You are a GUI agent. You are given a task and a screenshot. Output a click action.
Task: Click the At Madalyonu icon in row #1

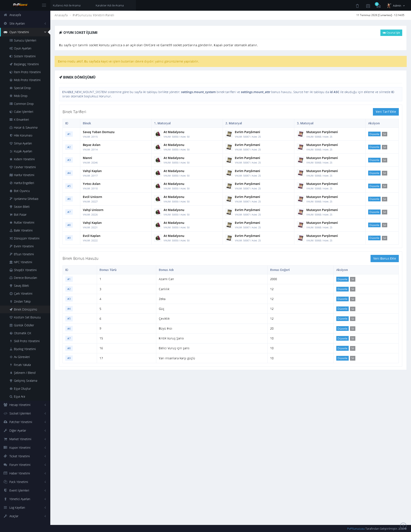coord(158,134)
